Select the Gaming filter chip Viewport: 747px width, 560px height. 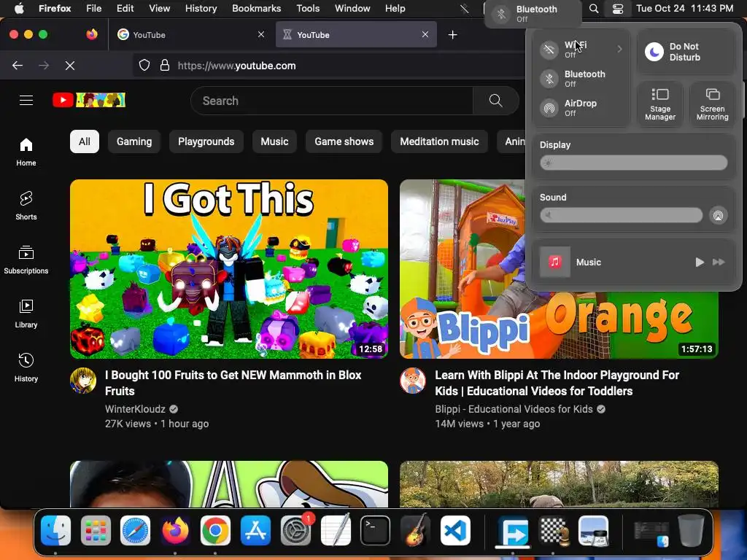(x=134, y=141)
